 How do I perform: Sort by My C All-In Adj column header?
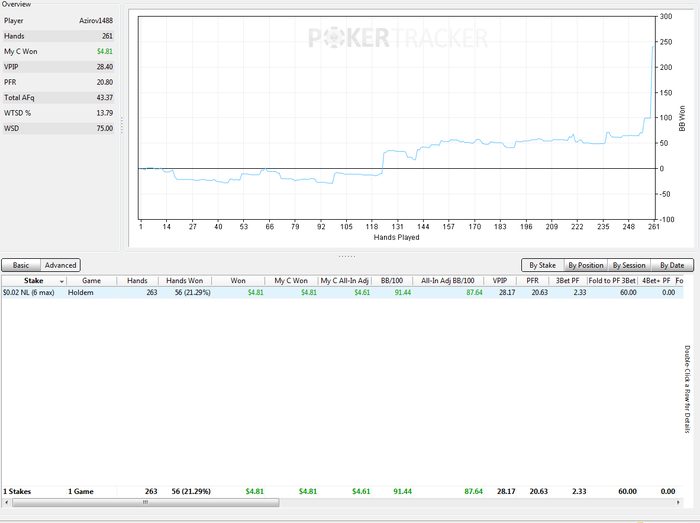[x=344, y=281]
